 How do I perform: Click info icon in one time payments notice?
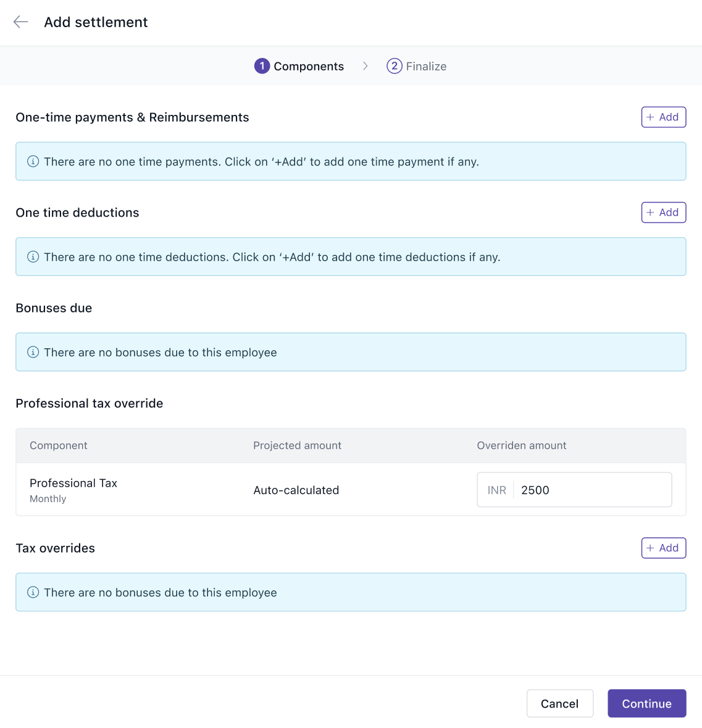tap(33, 162)
